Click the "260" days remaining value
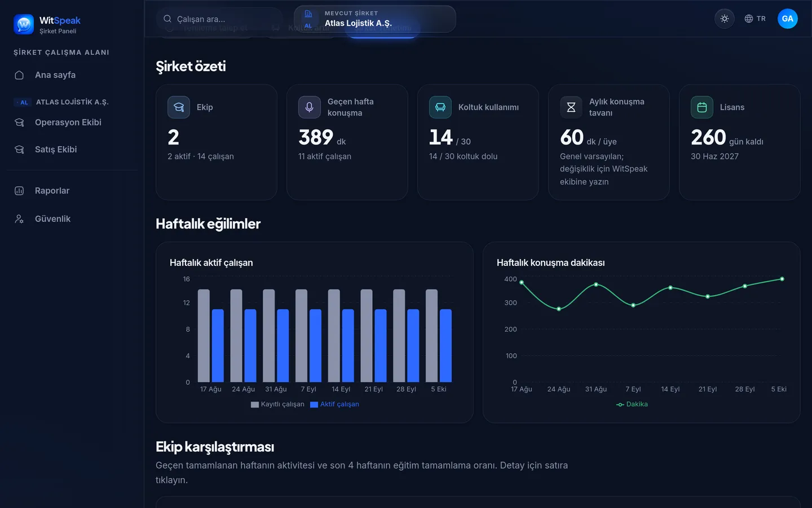Viewport: 812px width, 508px height. (708, 137)
